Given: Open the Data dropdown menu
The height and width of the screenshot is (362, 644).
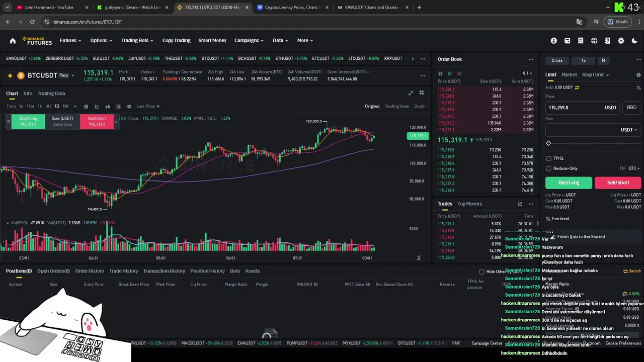Looking at the screenshot, I should [x=280, y=40].
